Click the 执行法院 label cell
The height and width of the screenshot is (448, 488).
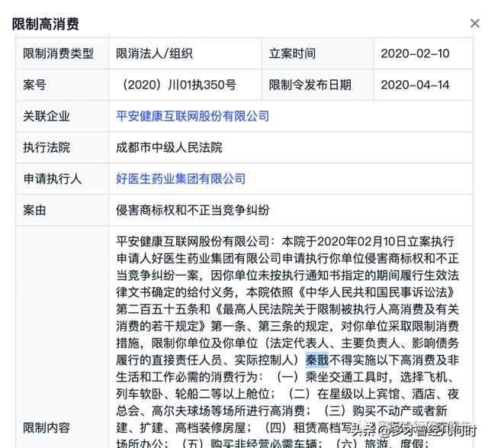tap(63, 147)
